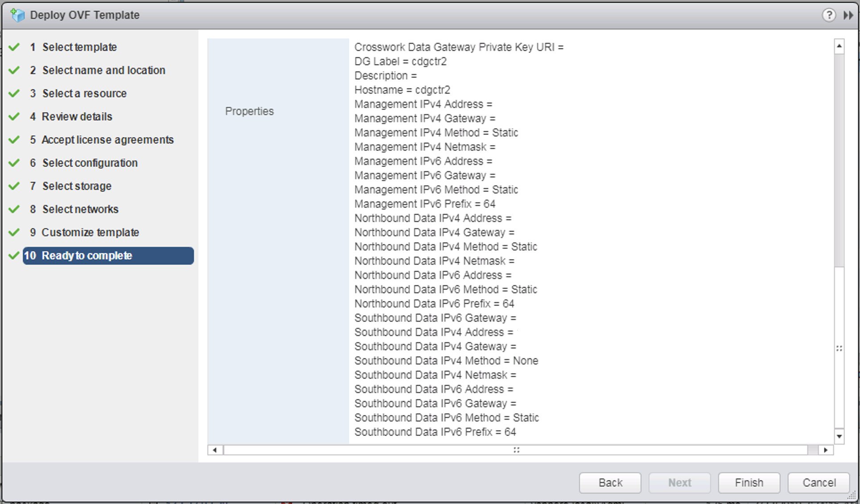The width and height of the screenshot is (860, 504).
Task: Click the checkmark beside Accept license agreements
Action: click(13, 139)
